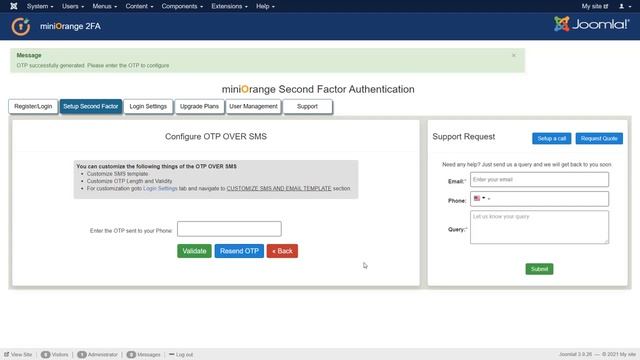Click Log out in the status bar

click(181, 355)
